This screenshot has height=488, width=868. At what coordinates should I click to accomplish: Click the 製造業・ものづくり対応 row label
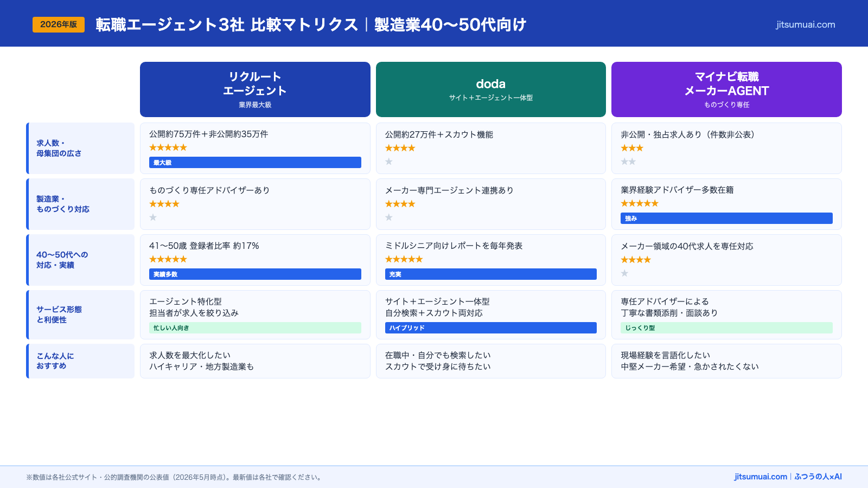click(80, 204)
